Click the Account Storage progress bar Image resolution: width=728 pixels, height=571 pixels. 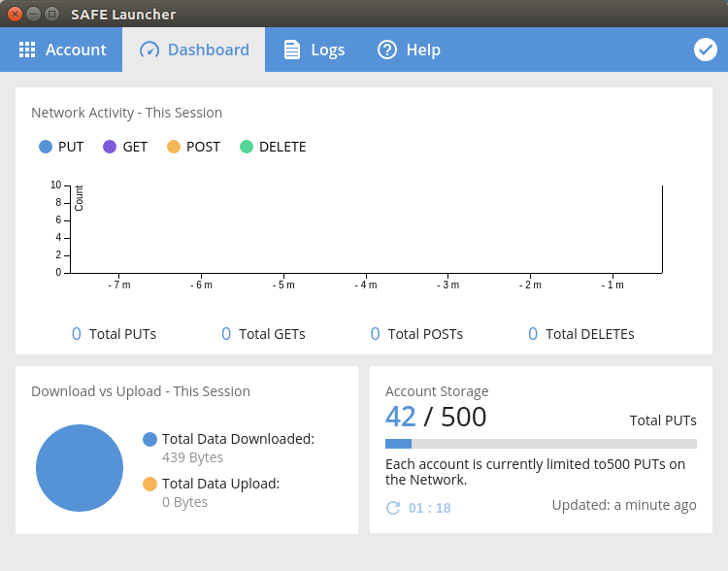[541, 444]
